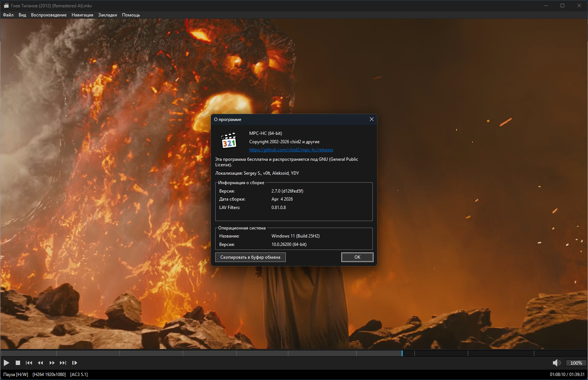This screenshot has width=588, height=380.
Task: Open the Навигация menu
Action: point(83,15)
